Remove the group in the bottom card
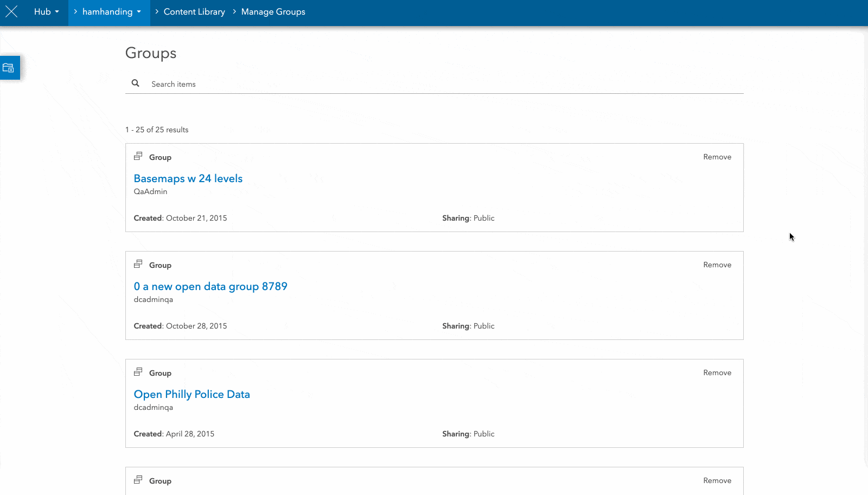This screenshot has height=495, width=868. [717, 480]
